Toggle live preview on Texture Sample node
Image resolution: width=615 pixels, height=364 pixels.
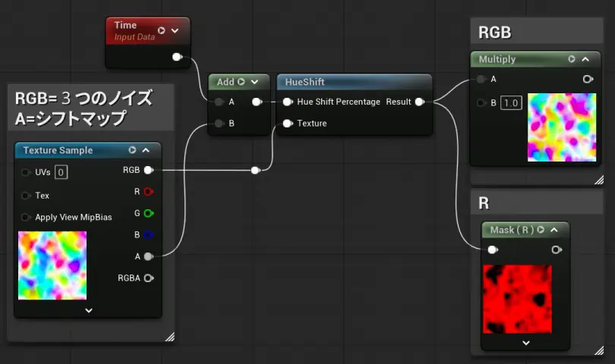[x=132, y=150]
